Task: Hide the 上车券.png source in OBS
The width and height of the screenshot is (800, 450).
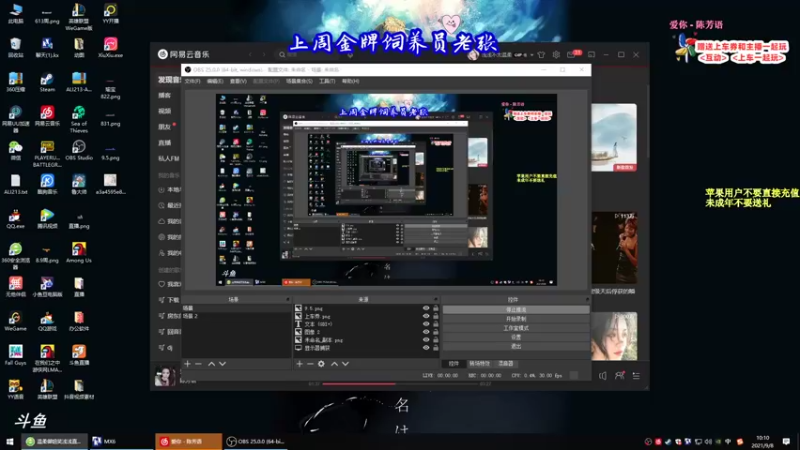Action: [x=426, y=316]
